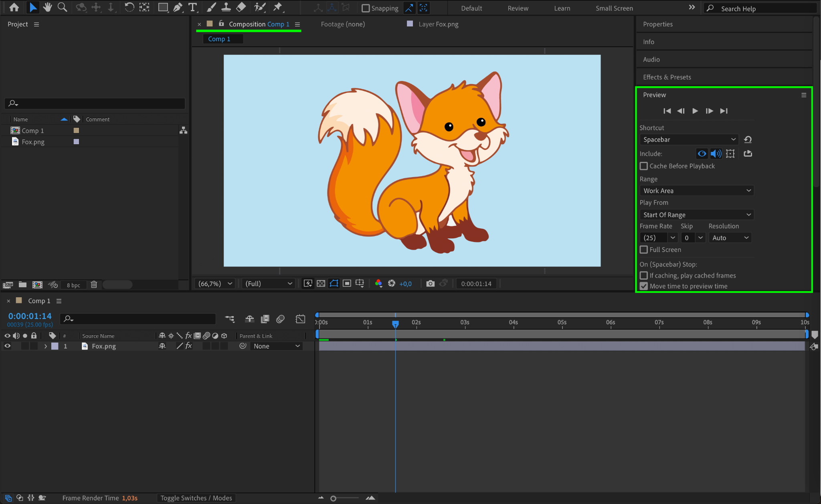The height and width of the screenshot is (504, 821).
Task: Toggle transparency grid in viewer
Action: (321, 284)
